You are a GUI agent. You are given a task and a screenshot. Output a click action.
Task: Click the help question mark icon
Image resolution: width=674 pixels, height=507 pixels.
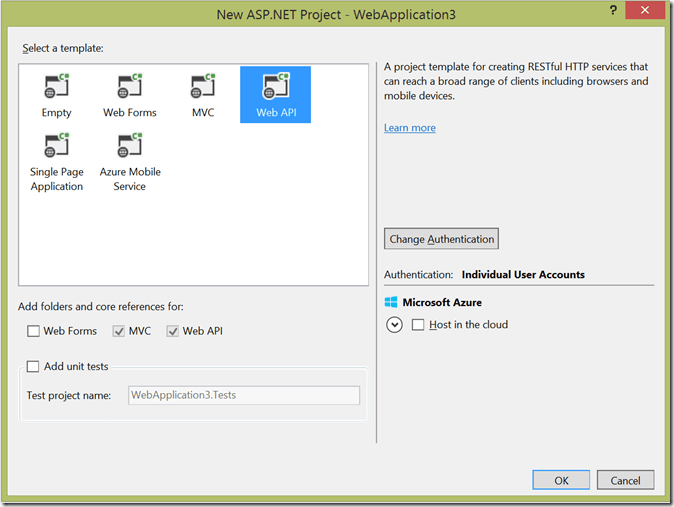(613, 10)
